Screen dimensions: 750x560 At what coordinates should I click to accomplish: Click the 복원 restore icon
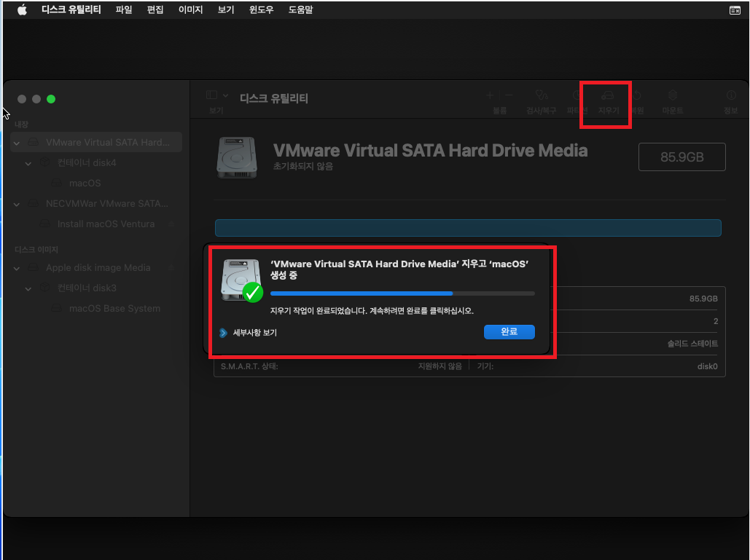[x=636, y=95]
